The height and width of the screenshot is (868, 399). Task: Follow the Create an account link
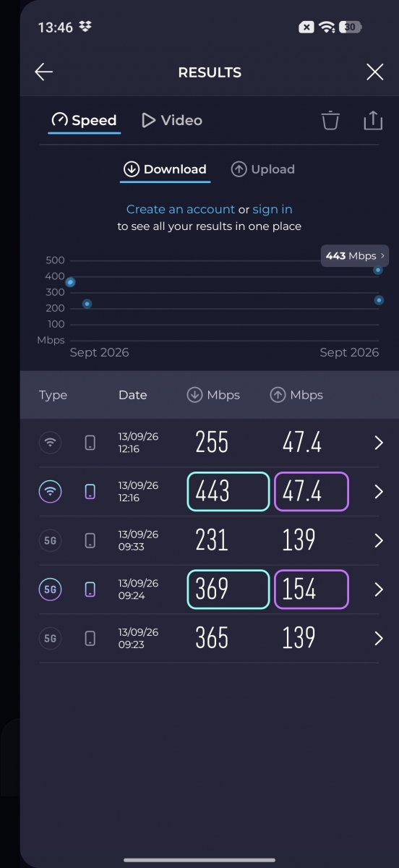[181, 209]
